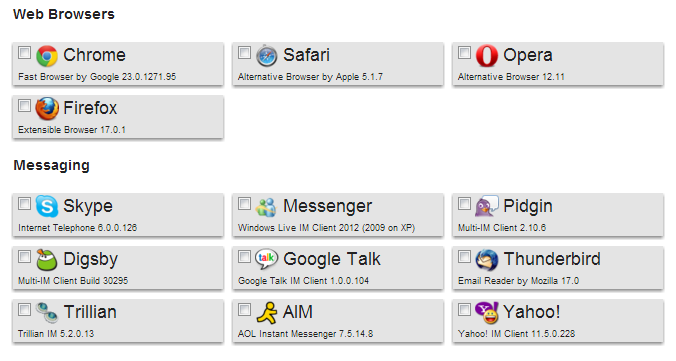The height and width of the screenshot is (361, 676).
Task: Check the Windows Live Messenger box
Action: [x=244, y=204]
